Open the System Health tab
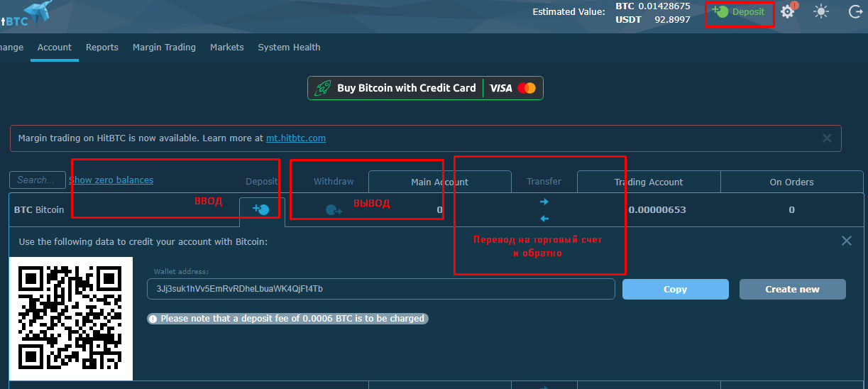The width and height of the screenshot is (868, 389). pyautogui.click(x=289, y=48)
